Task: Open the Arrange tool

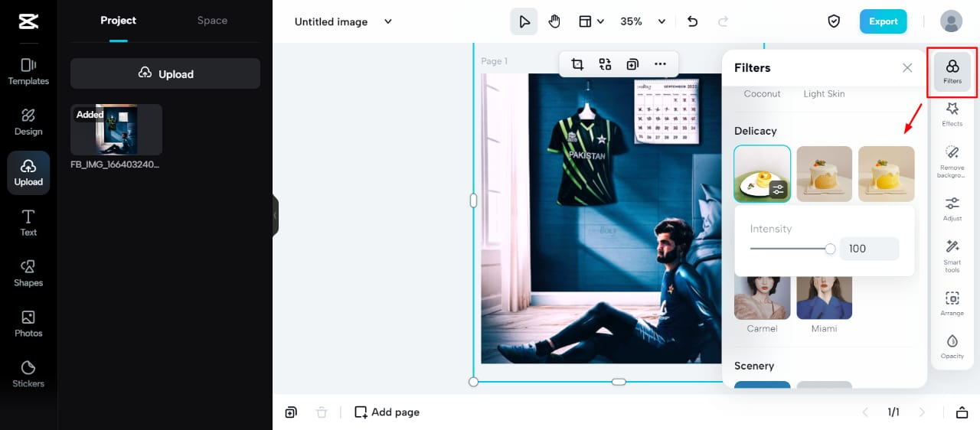Action: (x=952, y=303)
